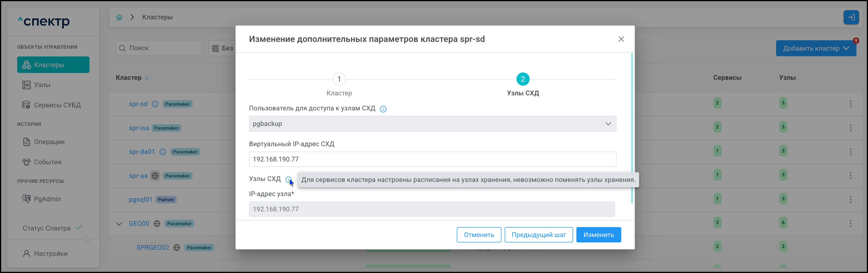Click the modal's vertical scrollbar

pos(632,128)
